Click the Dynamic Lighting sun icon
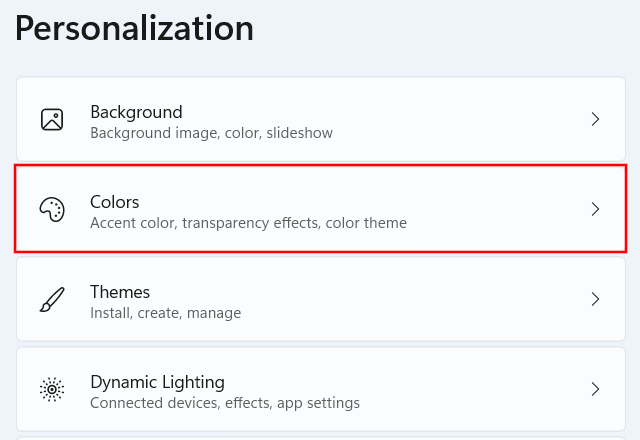The height and width of the screenshot is (440, 640). point(52,389)
